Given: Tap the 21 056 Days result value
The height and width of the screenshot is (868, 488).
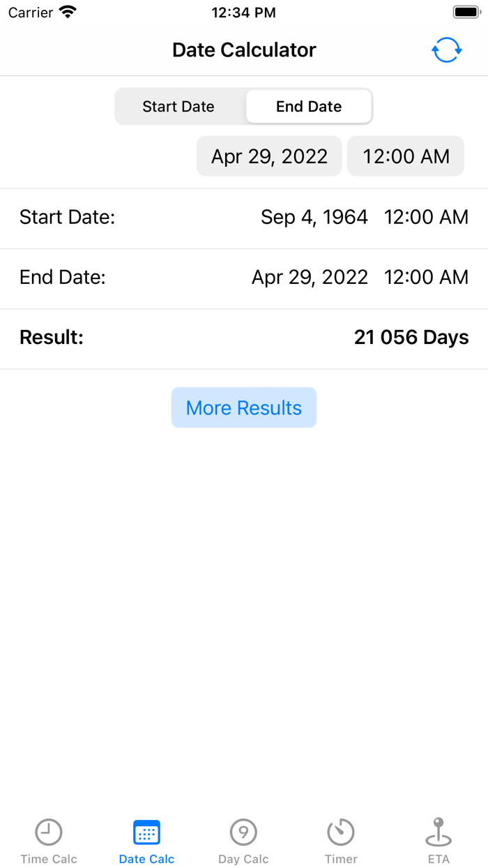Looking at the screenshot, I should coord(412,338).
